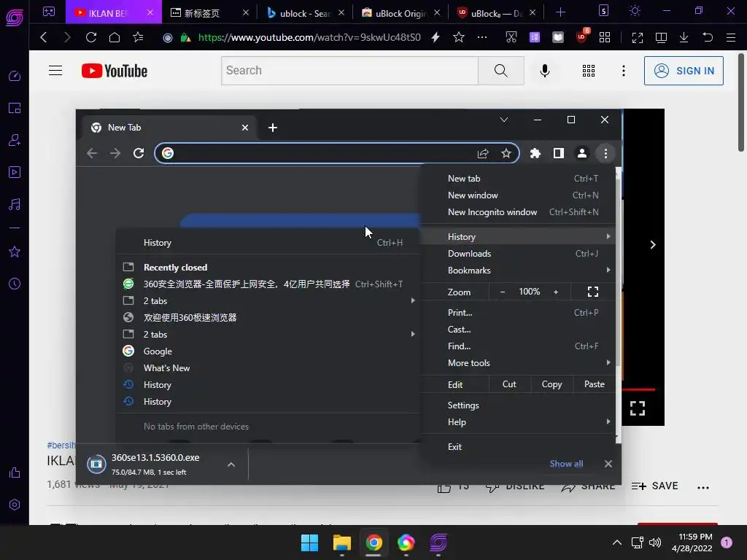Viewport: 747px width, 560px height.
Task: Choose New Incognito window
Action: tap(519, 212)
